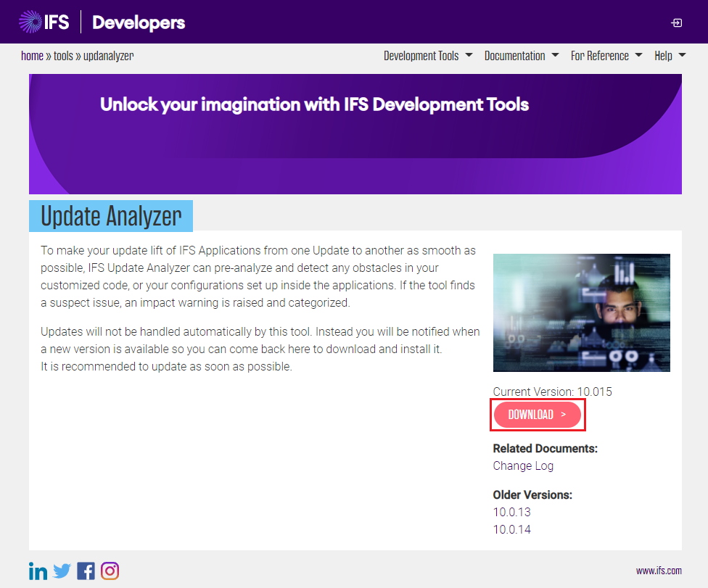Expand the Development Tools dropdown
The width and height of the screenshot is (708, 588).
click(x=427, y=56)
